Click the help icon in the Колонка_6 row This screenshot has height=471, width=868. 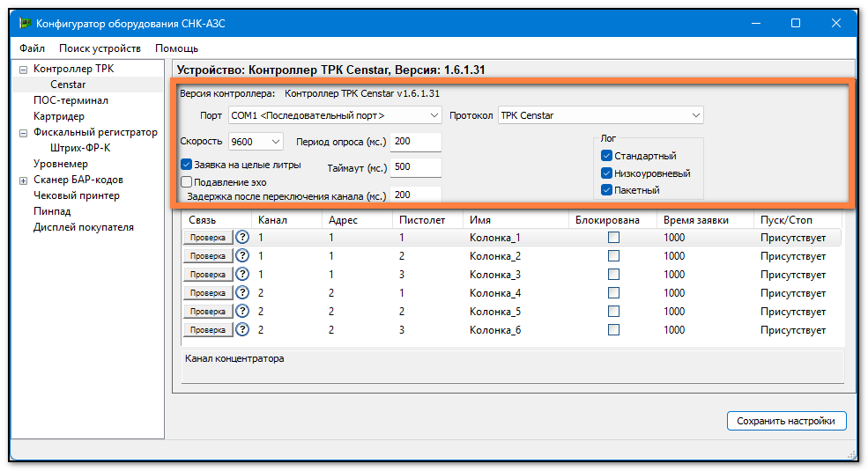[x=242, y=330]
